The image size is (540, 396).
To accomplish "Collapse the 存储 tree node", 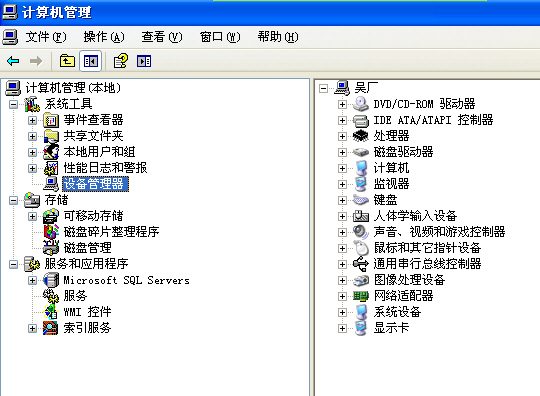I will 13,200.
